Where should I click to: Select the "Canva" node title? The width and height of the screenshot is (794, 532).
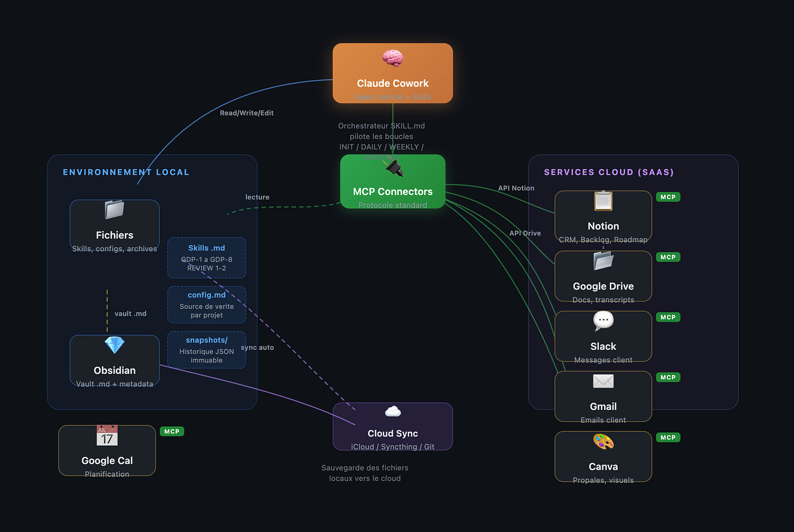click(x=603, y=467)
